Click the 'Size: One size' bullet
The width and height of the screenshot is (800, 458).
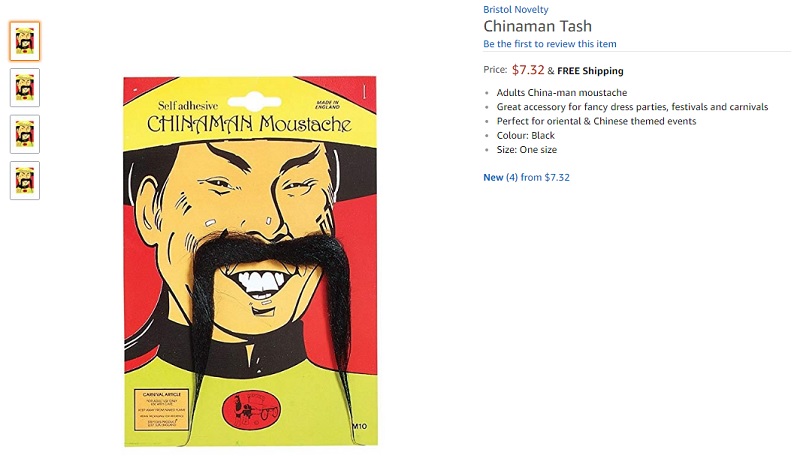pos(527,149)
